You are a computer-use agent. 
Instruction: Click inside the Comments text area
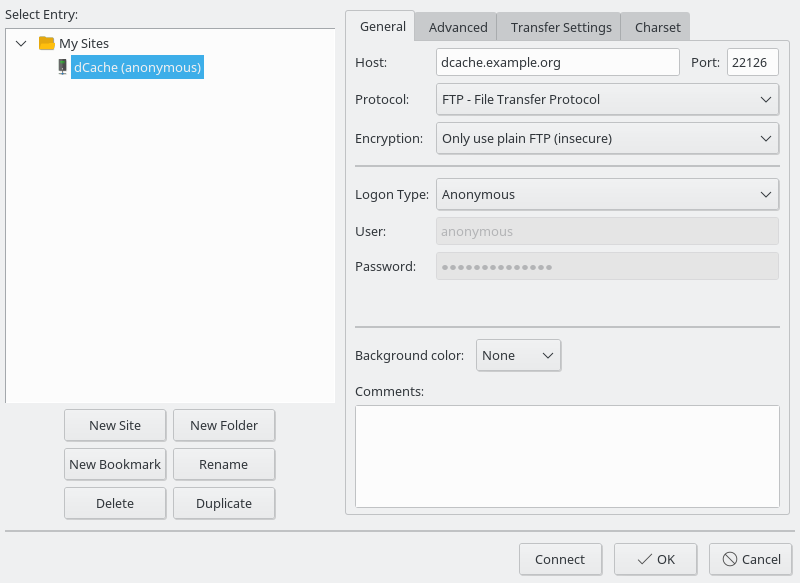[x=566, y=455]
